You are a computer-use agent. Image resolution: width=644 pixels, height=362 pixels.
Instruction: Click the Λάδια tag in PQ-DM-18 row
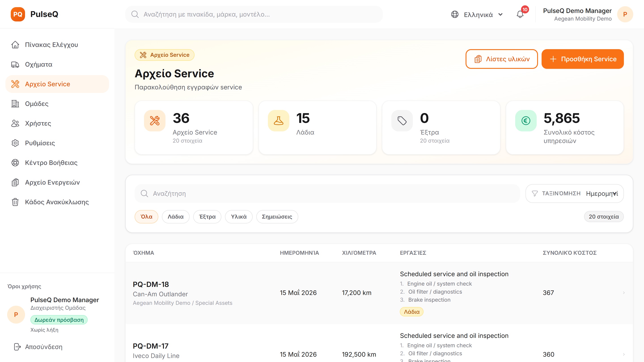pos(411,312)
